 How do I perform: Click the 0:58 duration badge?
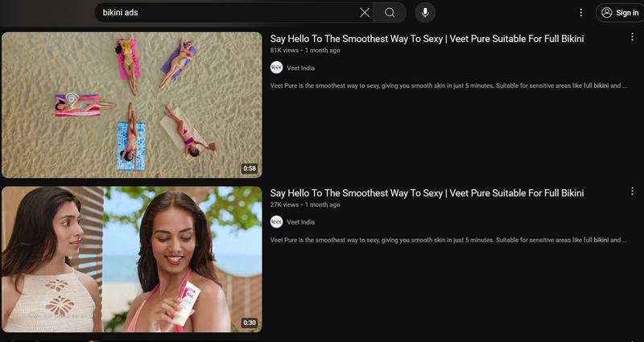(250, 168)
